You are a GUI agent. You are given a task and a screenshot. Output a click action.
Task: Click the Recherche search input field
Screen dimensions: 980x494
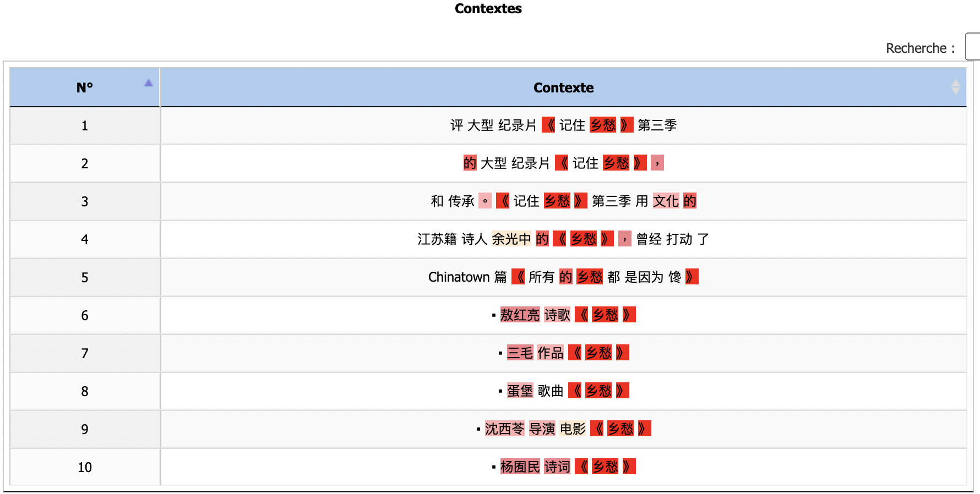[973, 47]
